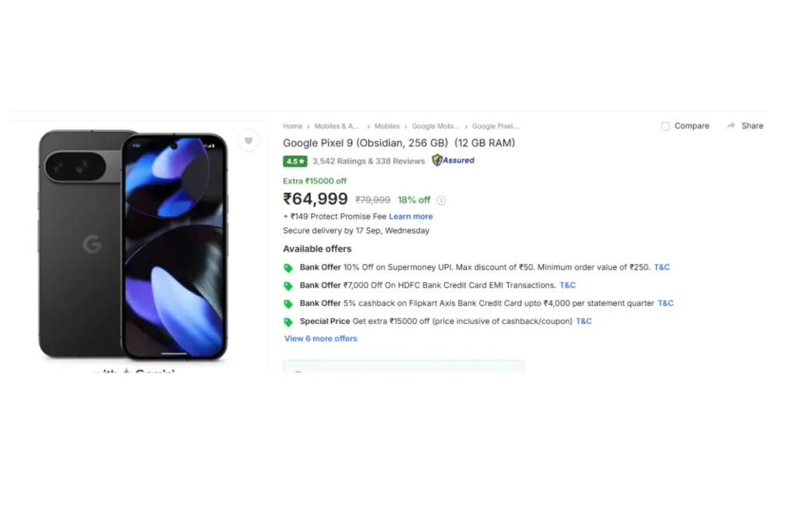Open Google Mobi... breadcrumb link
The width and height of the screenshot is (798, 532).
coord(436,126)
